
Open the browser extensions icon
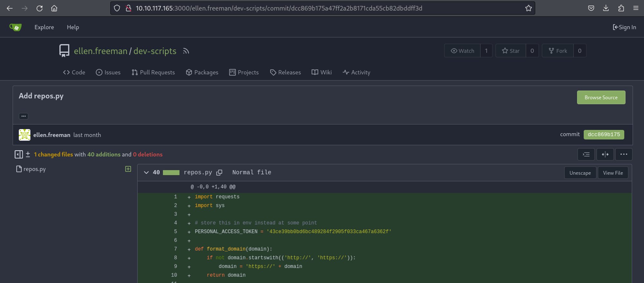coord(621,8)
